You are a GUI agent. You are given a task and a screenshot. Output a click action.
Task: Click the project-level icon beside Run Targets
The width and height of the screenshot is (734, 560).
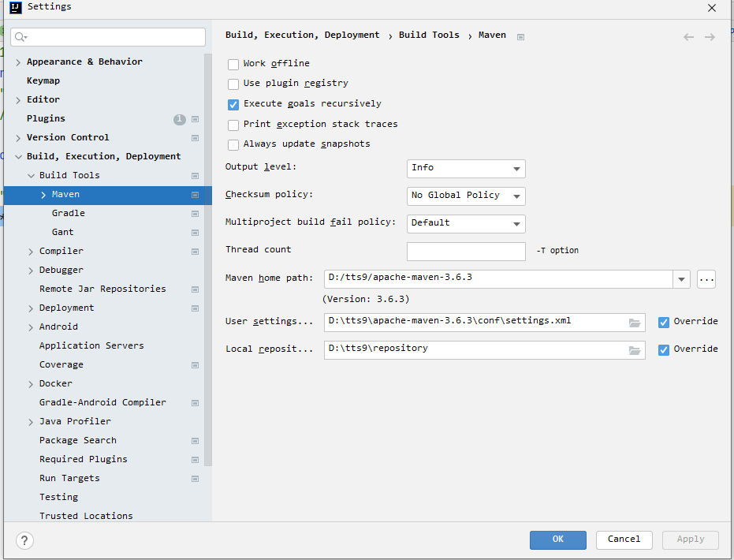196,479
